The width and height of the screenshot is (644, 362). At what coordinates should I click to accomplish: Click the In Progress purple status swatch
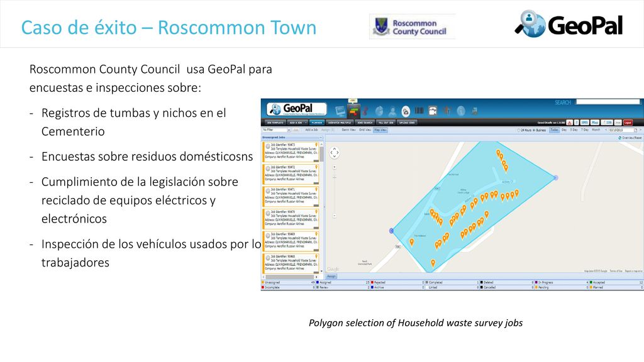(536, 282)
